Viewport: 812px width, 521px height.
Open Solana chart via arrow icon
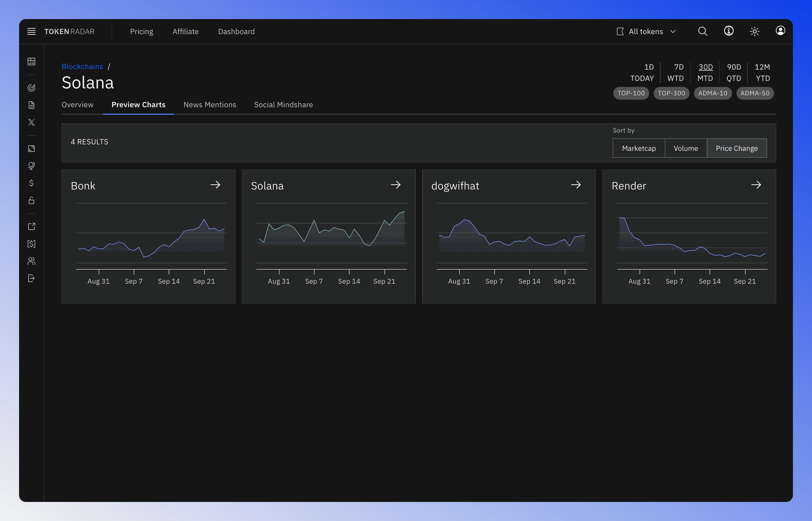click(395, 185)
